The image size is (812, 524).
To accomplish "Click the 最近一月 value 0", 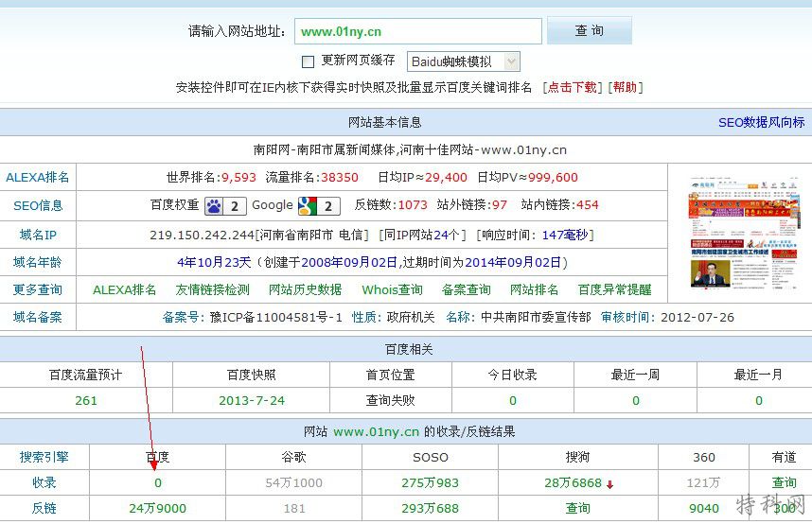I will [759, 400].
